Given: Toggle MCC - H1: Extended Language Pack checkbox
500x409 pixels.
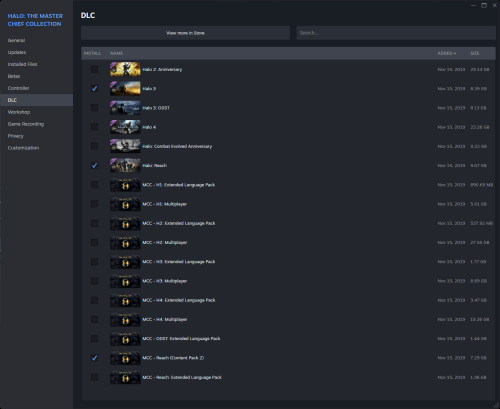Looking at the screenshot, I should (94, 185).
